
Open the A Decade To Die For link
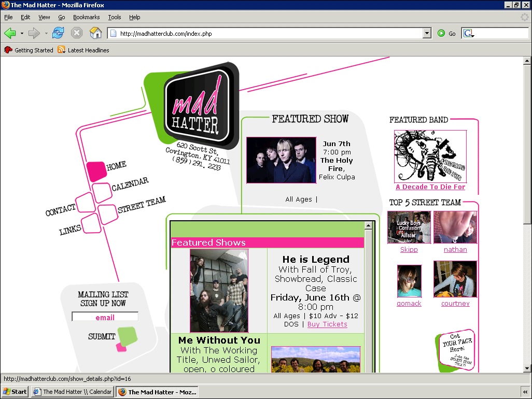(x=430, y=187)
